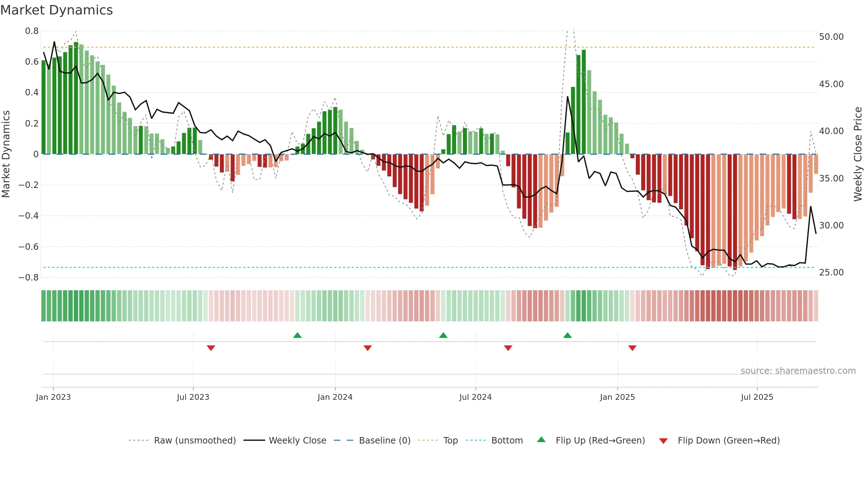The height and width of the screenshot is (488, 868).
Task: Toggle the Raw (unsmoothed) legend entry
Action: point(182,440)
